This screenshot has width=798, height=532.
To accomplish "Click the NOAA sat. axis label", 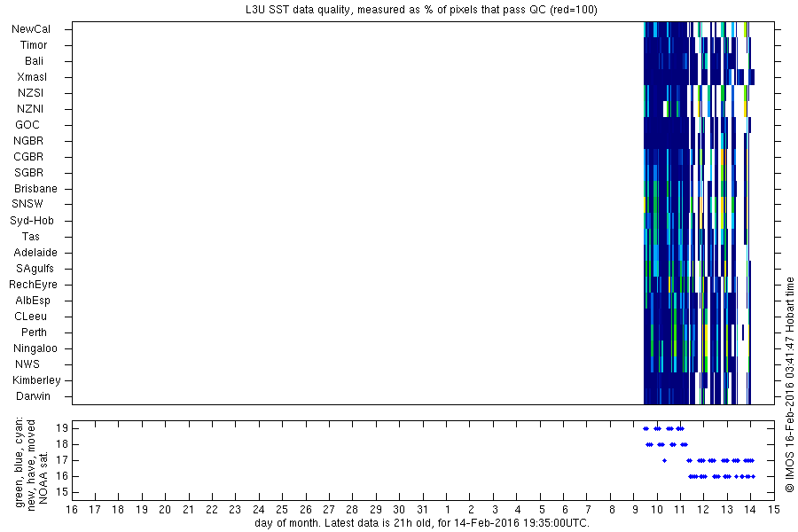I will [43, 478].
